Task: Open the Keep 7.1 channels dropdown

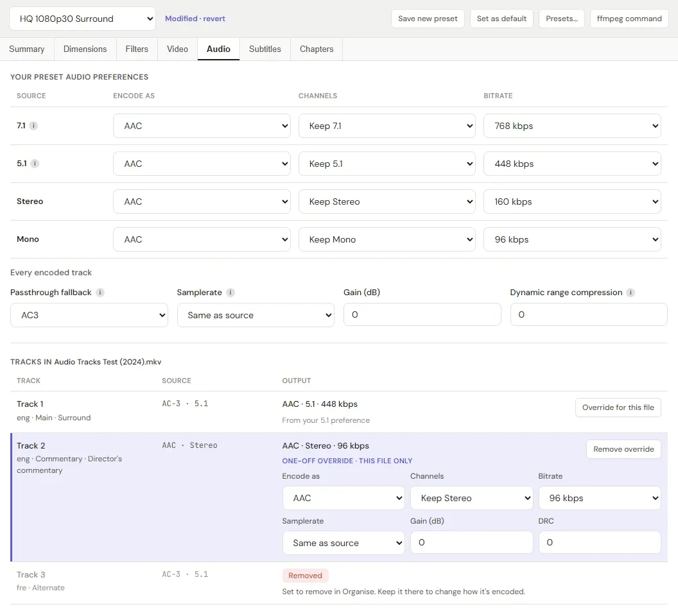Action: tap(387, 126)
